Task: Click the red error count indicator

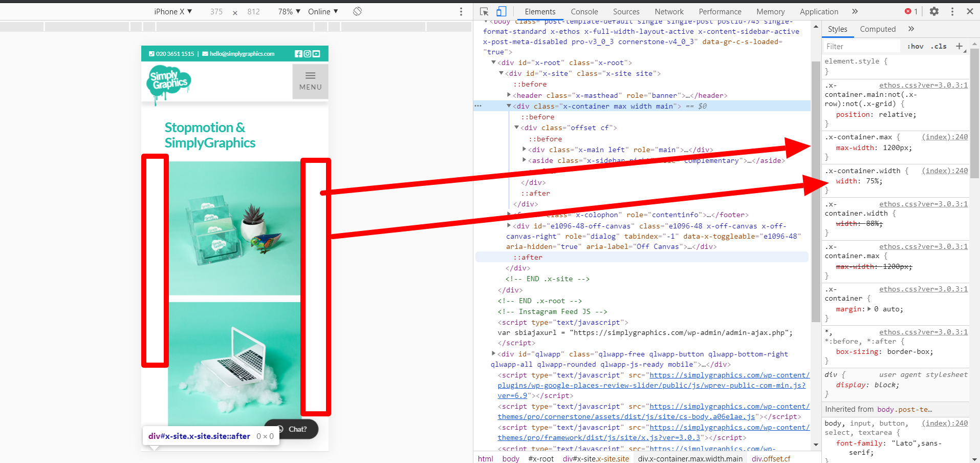Action: pos(911,11)
